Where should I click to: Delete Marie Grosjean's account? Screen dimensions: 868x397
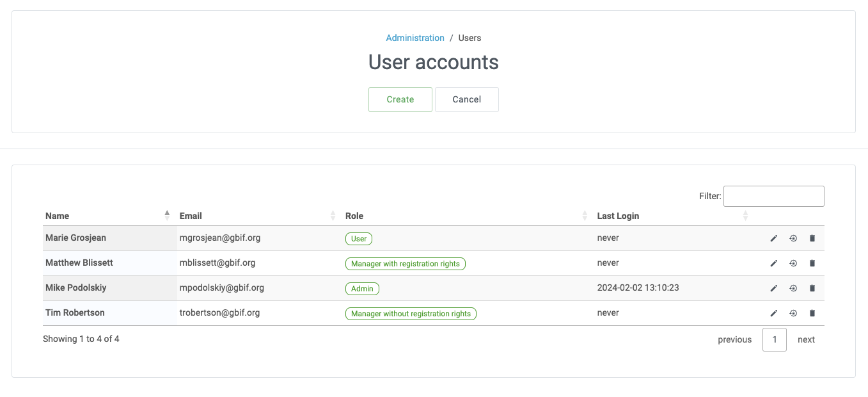coord(812,238)
